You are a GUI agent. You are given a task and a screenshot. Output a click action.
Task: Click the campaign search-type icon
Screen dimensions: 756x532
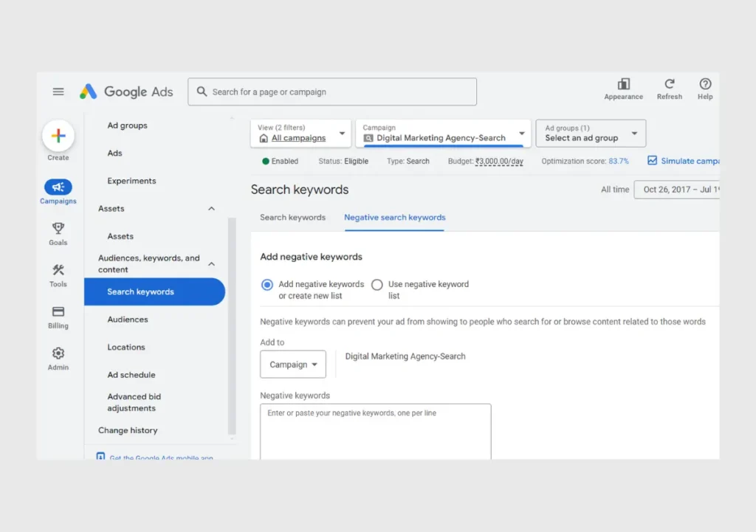368,138
